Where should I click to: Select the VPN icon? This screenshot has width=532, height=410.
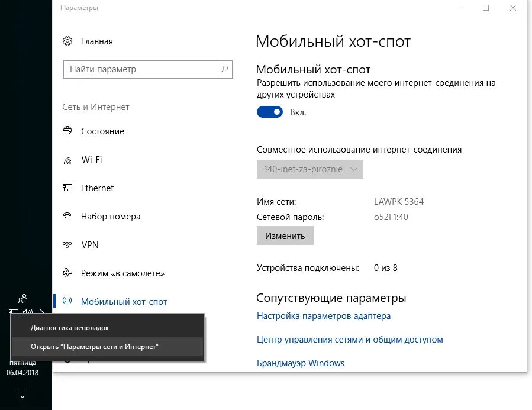(67, 244)
